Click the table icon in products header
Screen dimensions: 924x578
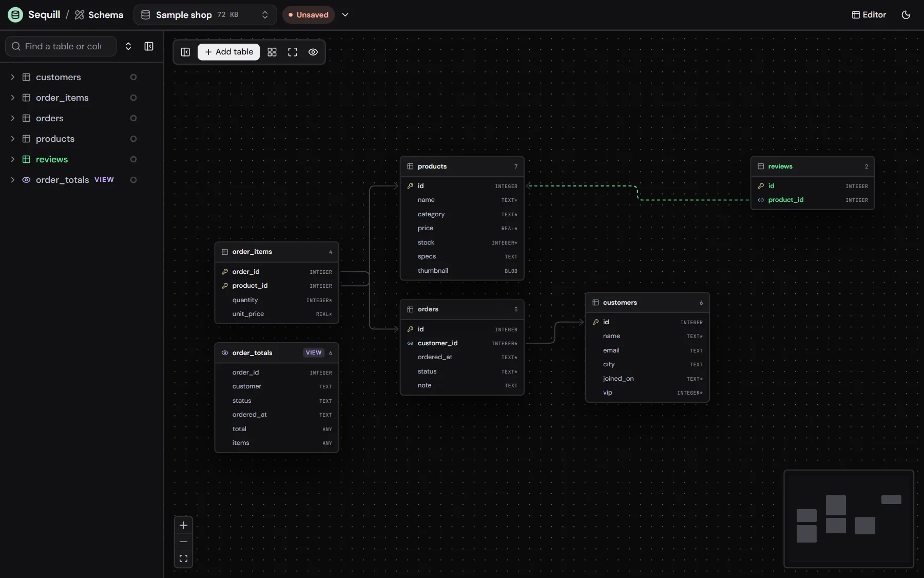click(x=410, y=166)
